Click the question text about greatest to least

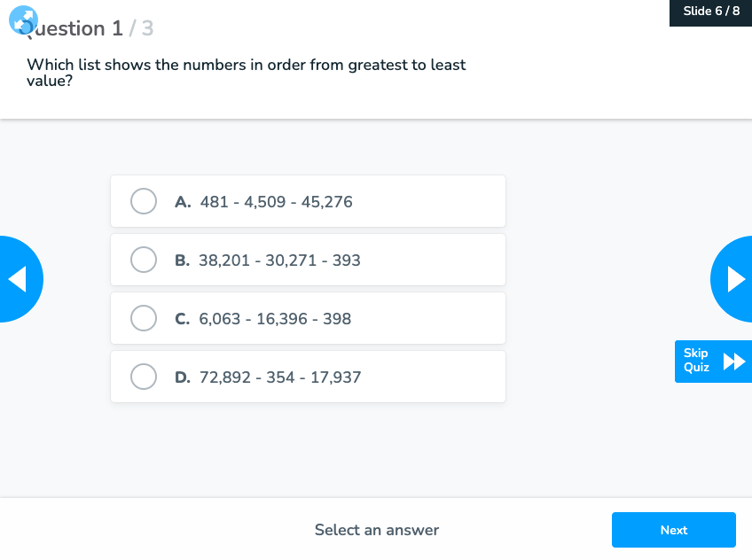click(x=246, y=73)
